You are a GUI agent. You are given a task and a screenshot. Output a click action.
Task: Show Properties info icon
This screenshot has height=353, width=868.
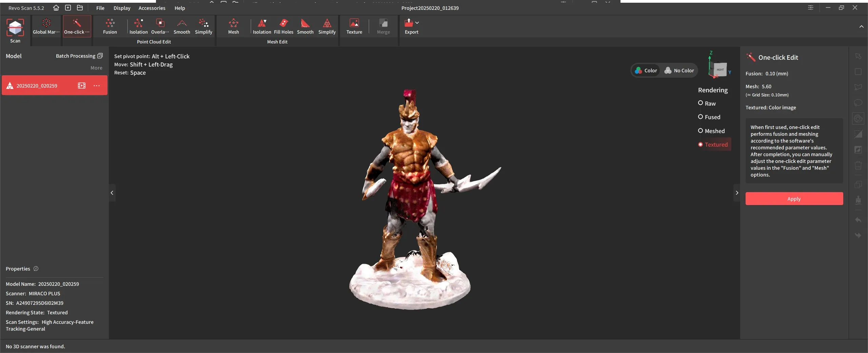(x=36, y=268)
